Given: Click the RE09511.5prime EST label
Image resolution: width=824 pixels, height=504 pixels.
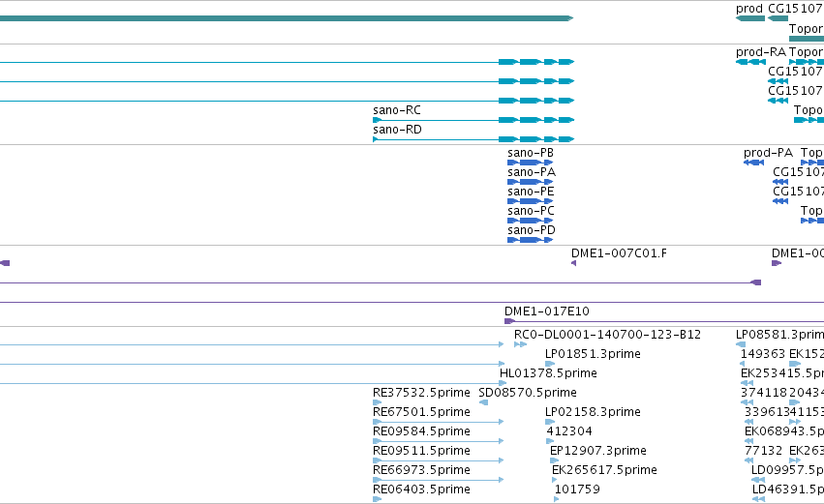Looking at the screenshot, I should [421, 451].
